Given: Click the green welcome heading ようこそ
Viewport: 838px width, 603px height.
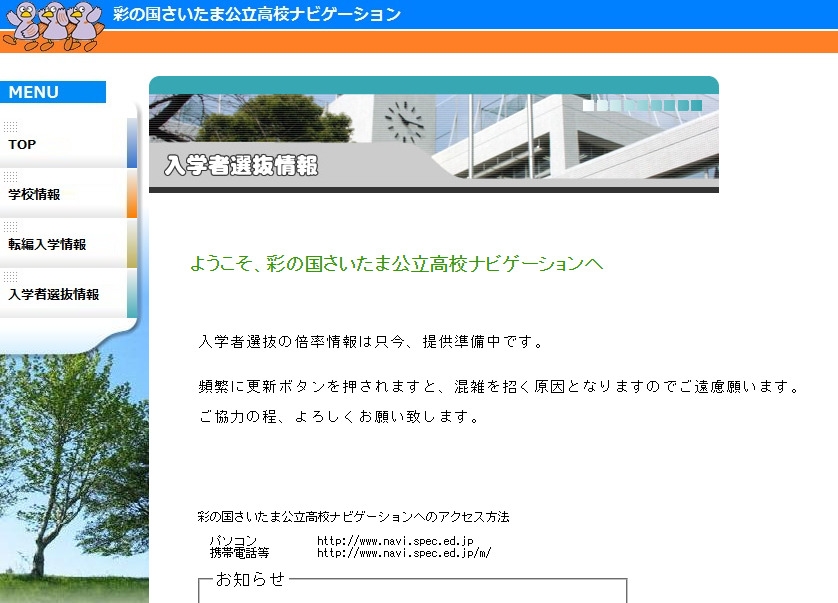Looking at the screenshot, I should point(397,264).
